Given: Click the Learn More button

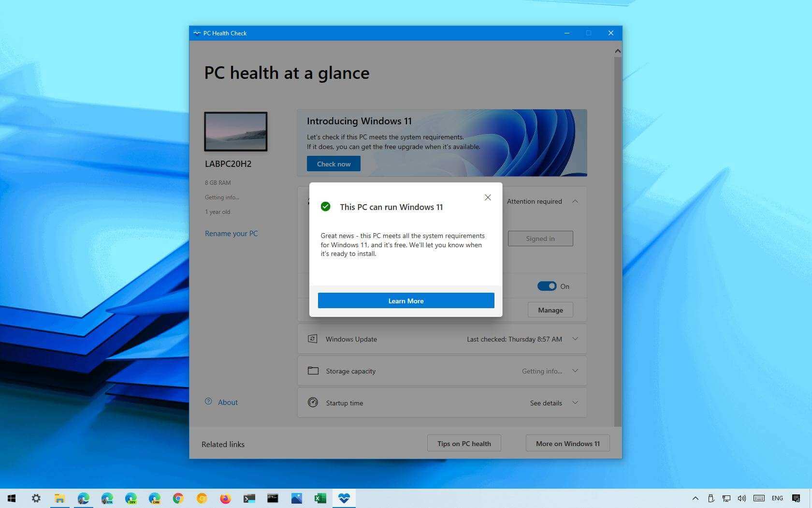Looking at the screenshot, I should (406, 300).
